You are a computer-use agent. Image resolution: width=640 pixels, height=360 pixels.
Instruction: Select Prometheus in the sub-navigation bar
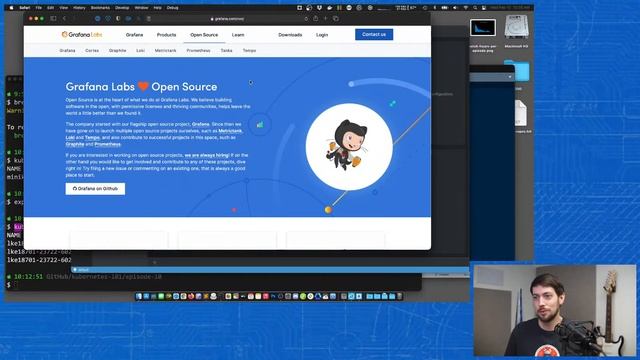click(198, 51)
